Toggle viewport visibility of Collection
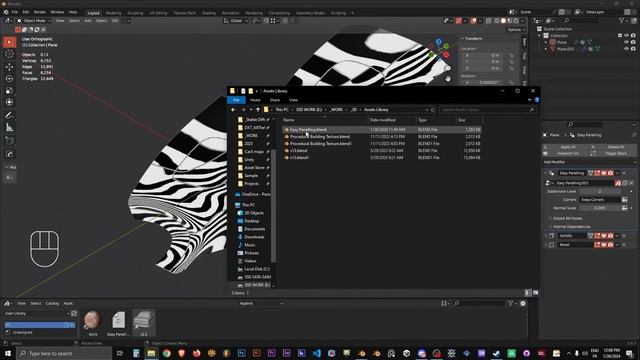 627,36
